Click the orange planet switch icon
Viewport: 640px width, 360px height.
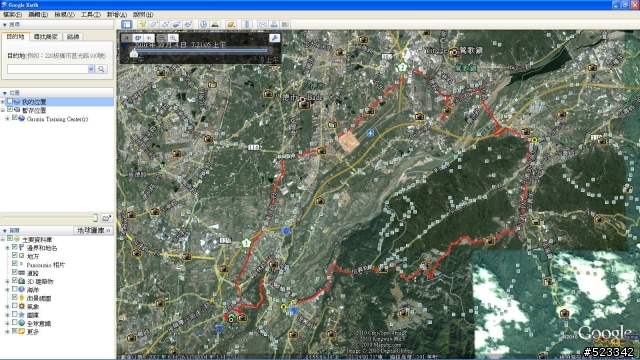[231, 24]
